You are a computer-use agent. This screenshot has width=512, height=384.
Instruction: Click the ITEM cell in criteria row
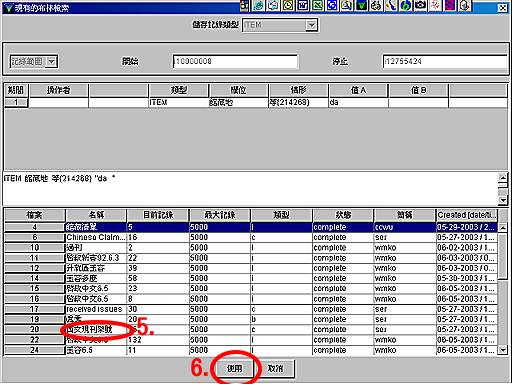[178, 102]
